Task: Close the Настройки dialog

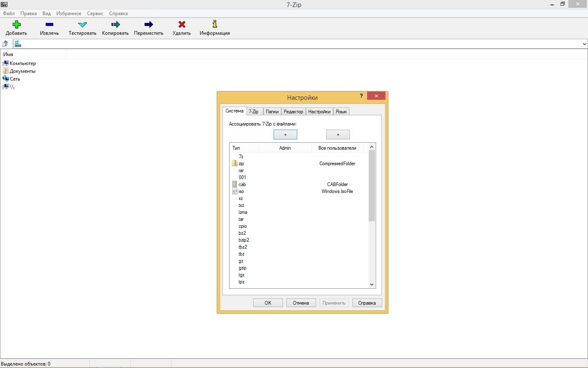Action: click(x=376, y=96)
